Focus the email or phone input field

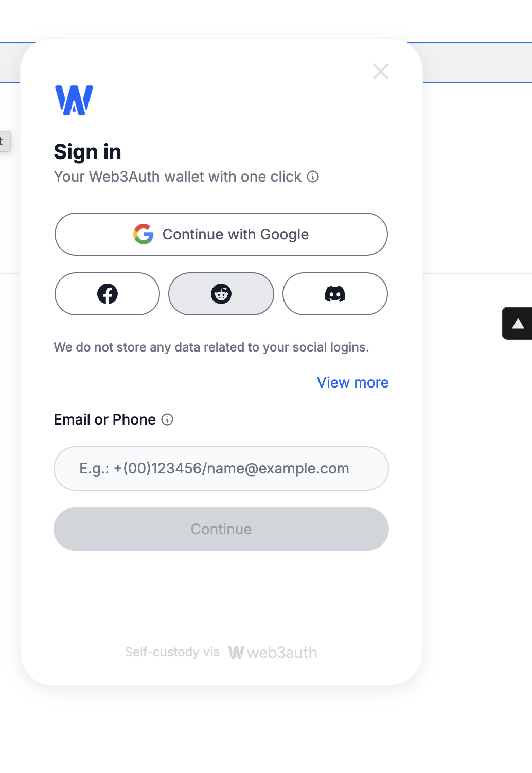pyautogui.click(x=221, y=468)
